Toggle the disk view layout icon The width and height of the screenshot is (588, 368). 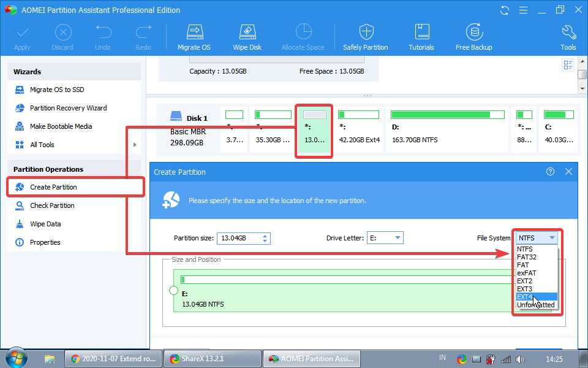[568, 65]
